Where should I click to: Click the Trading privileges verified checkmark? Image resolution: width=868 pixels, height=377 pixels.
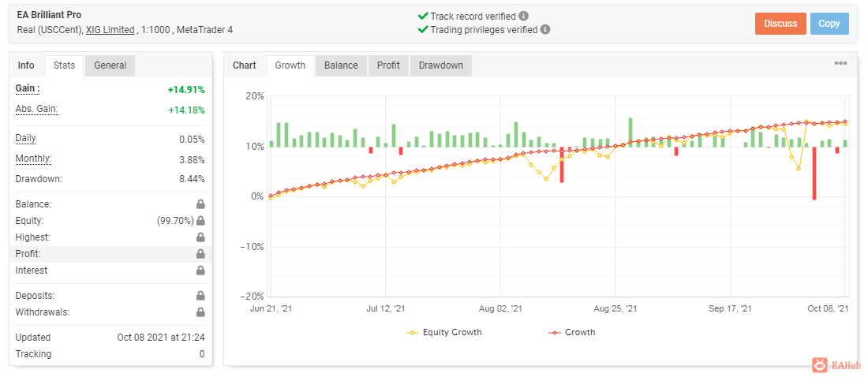[x=423, y=29]
